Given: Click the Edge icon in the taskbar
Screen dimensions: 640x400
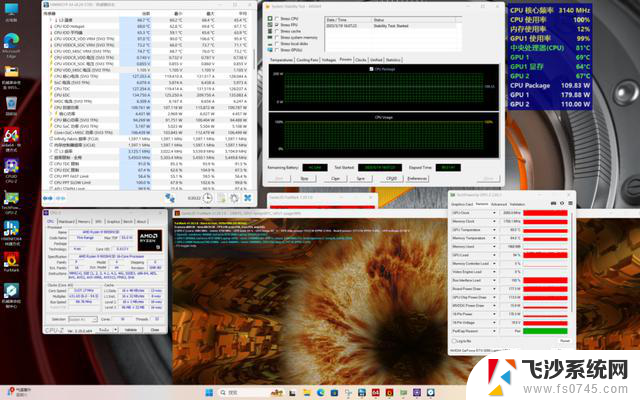Looking at the screenshot, I should (321, 393).
